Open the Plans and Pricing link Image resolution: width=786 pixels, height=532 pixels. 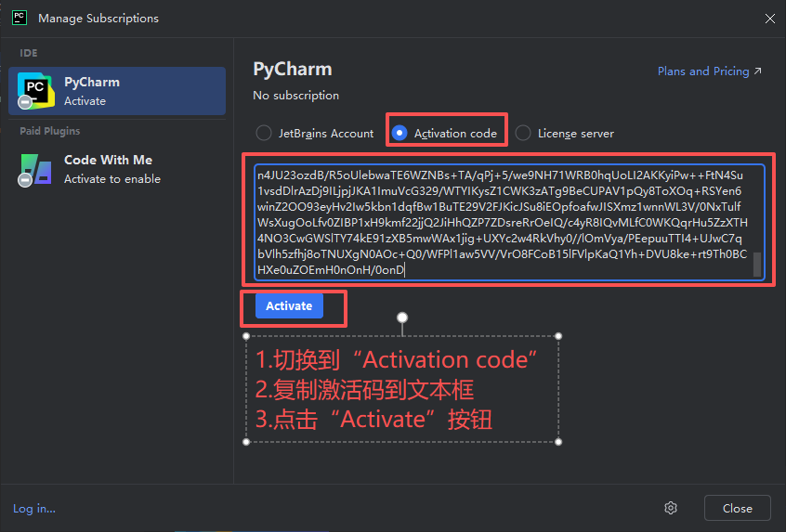pyautogui.click(x=709, y=71)
